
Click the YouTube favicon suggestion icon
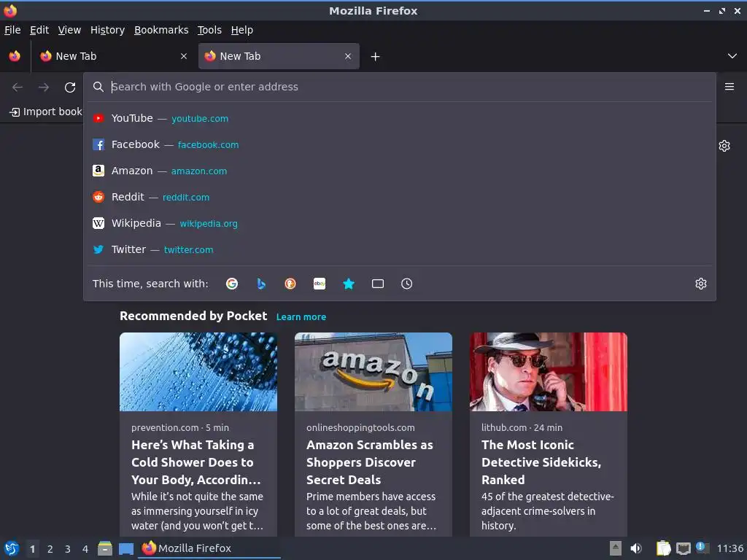[x=98, y=119]
